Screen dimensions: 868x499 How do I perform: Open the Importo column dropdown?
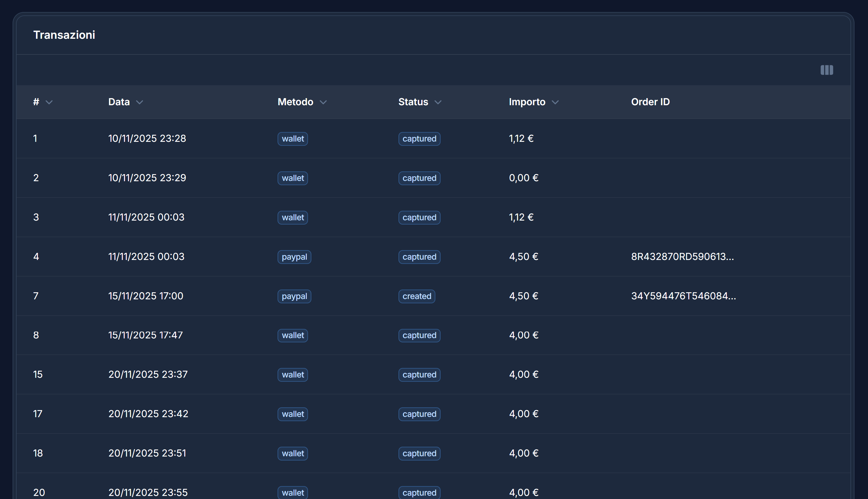tap(555, 102)
